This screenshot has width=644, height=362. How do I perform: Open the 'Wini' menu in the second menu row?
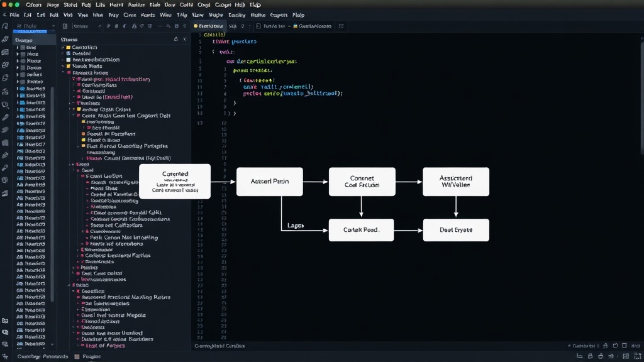[165, 15]
